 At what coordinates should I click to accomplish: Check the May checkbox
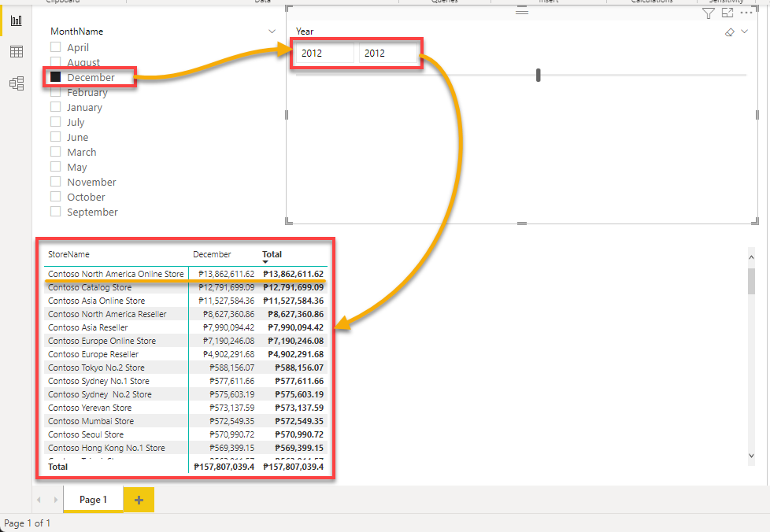tap(55, 167)
